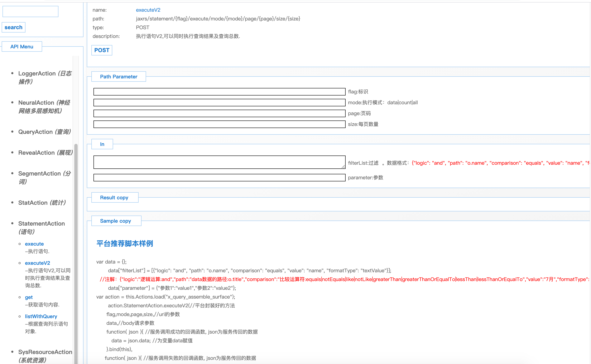The image size is (591, 364).
Task: Select SysResourceAction (系统资源) menu entry
Action: [45, 356]
